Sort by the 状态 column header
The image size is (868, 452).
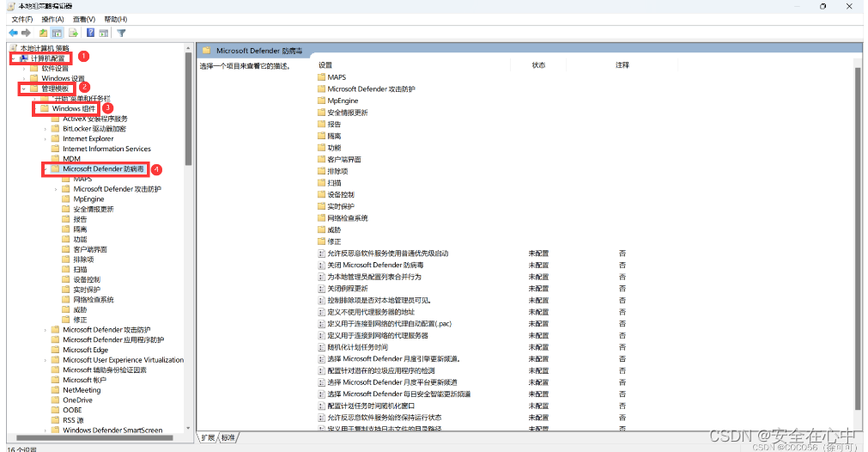pos(538,64)
